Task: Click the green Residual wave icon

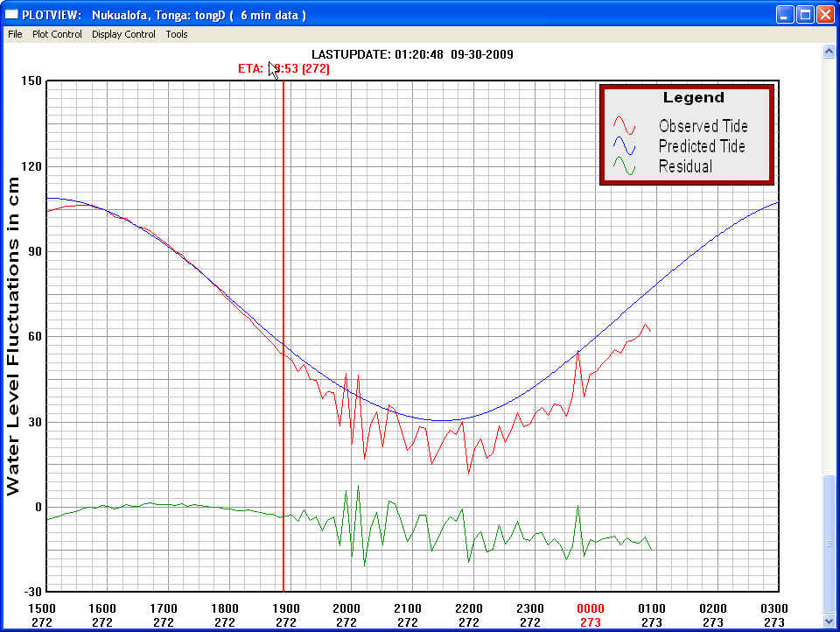Action: point(624,165)
